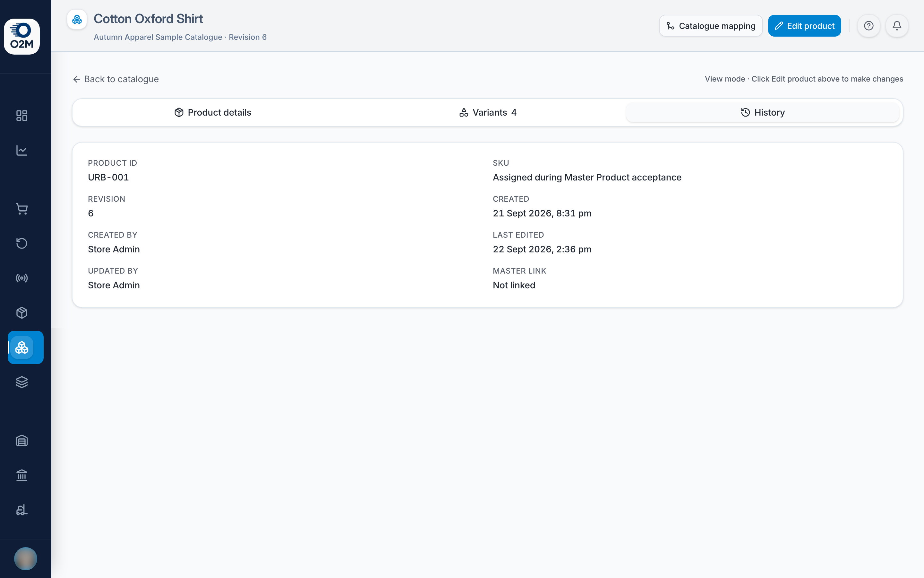Go Back to catalogue
The image size is (924, 578).
point(116,79)
